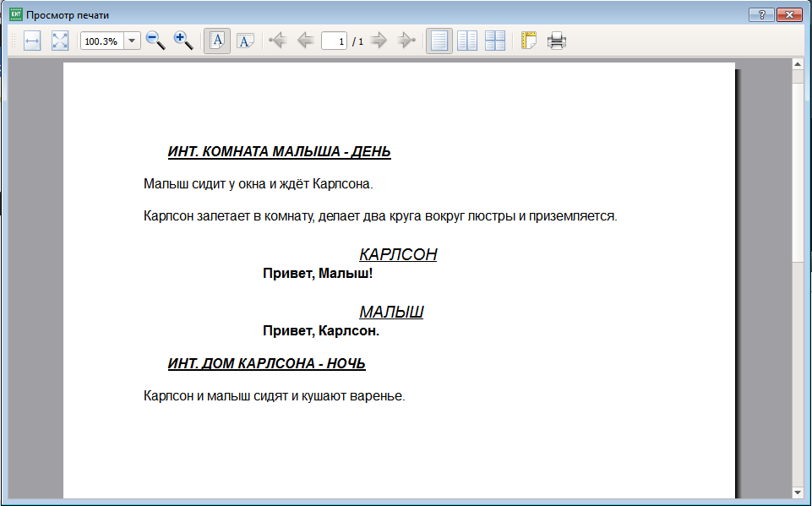Click the vertical scrollbar thumb
812x506 pixels.
(x=798, y=172)
